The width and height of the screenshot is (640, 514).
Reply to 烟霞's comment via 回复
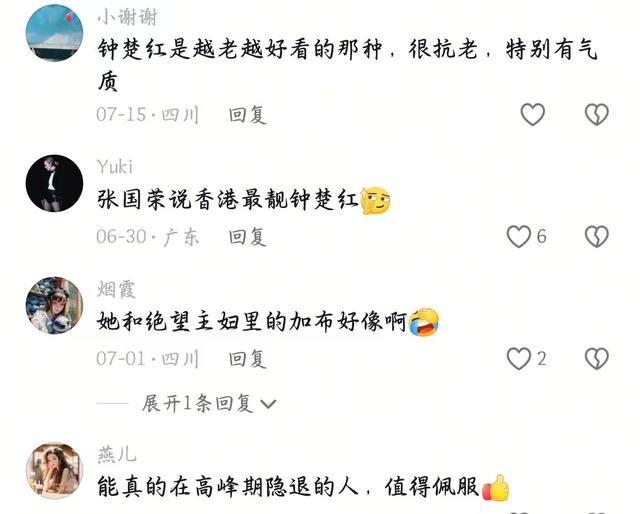coord(247,359)
